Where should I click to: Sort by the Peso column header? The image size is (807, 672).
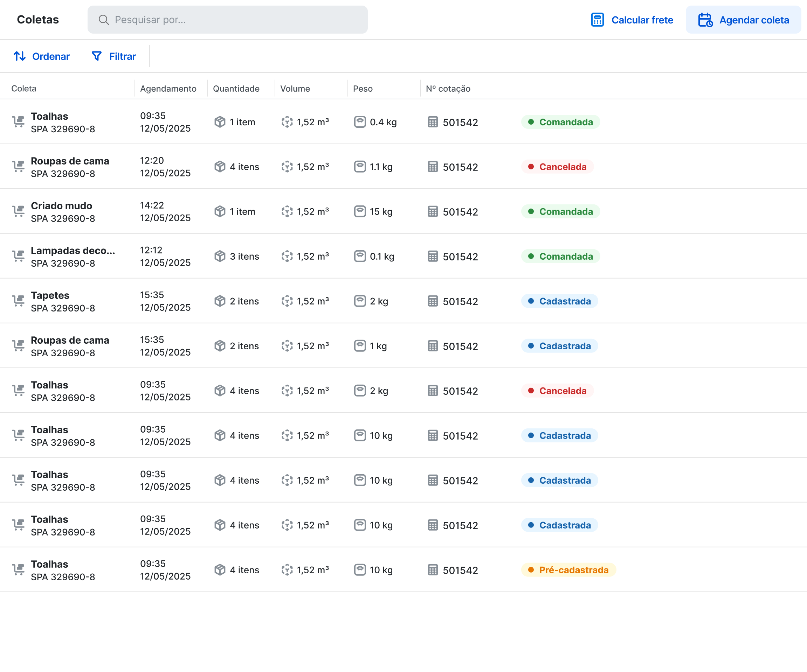click(x=363, y=89)
